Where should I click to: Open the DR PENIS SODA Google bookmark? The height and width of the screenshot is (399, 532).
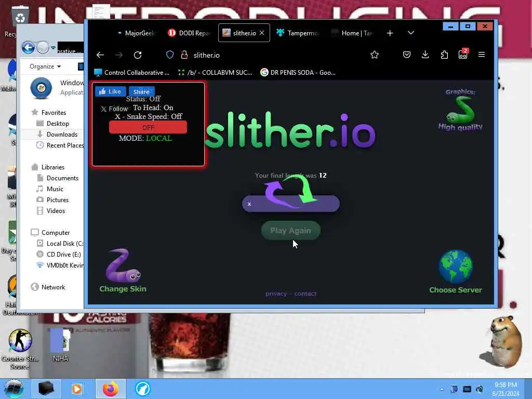[x=298, y=73]
